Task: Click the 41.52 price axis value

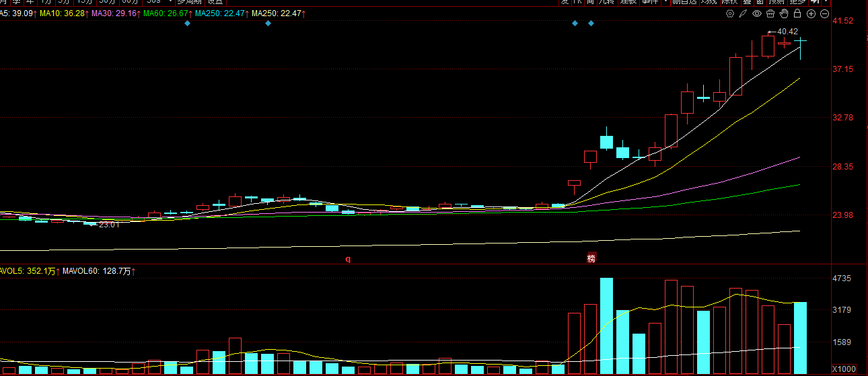Action: (x=843, y=21)
